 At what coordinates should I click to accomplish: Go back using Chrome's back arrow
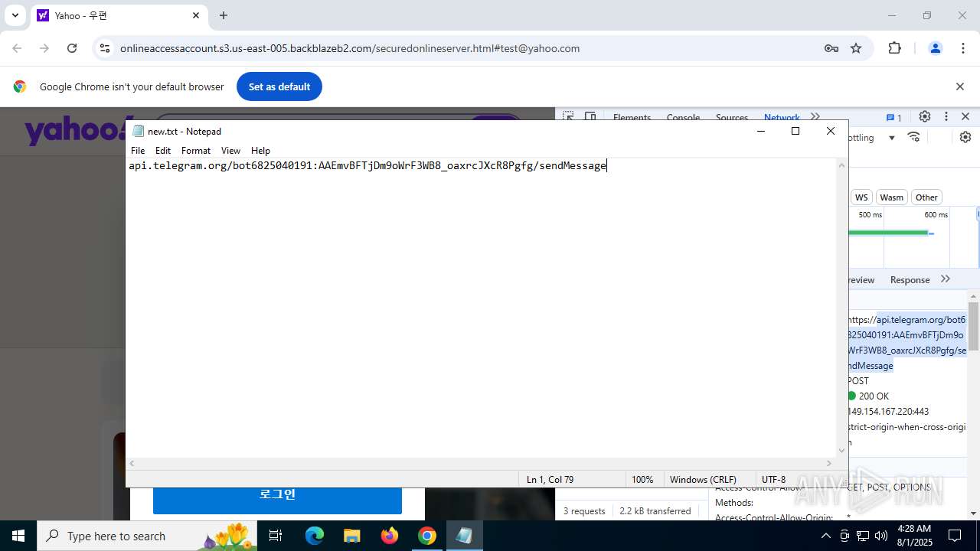[x=17, y=48]
